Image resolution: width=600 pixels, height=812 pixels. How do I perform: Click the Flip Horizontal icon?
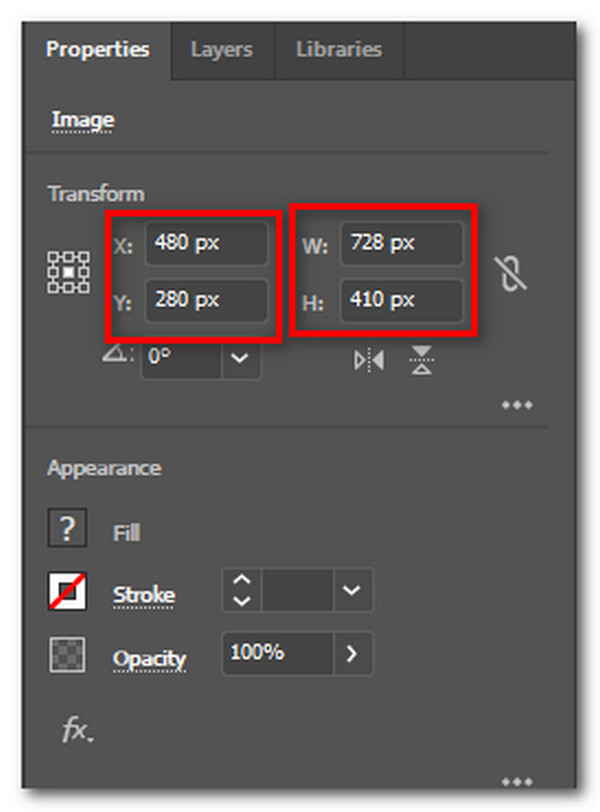[368, 358]
